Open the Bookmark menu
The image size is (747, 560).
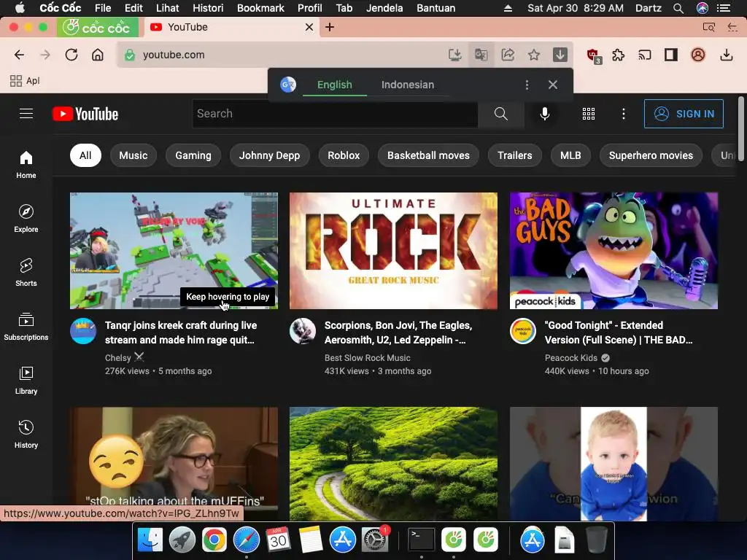click(260, 8)
